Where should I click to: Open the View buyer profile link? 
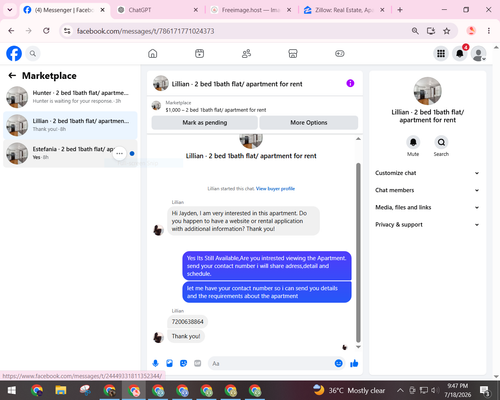(275, 189)
